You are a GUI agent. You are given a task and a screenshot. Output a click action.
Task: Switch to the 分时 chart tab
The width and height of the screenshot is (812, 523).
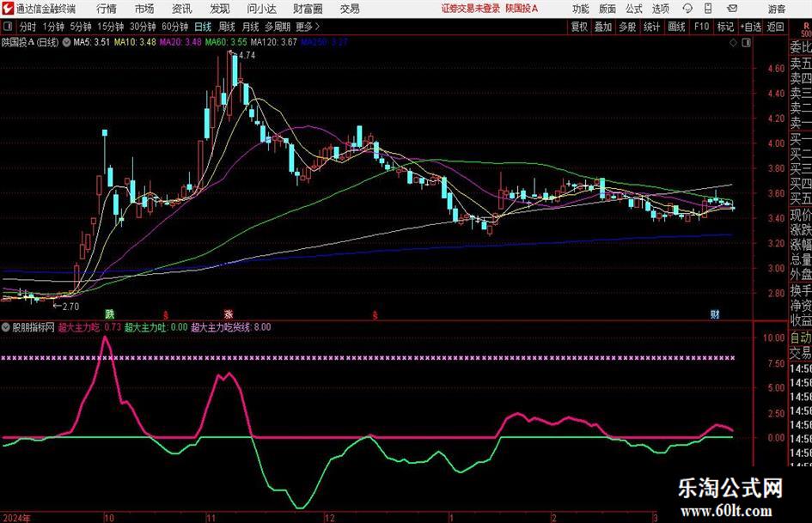tap(27, 27)
